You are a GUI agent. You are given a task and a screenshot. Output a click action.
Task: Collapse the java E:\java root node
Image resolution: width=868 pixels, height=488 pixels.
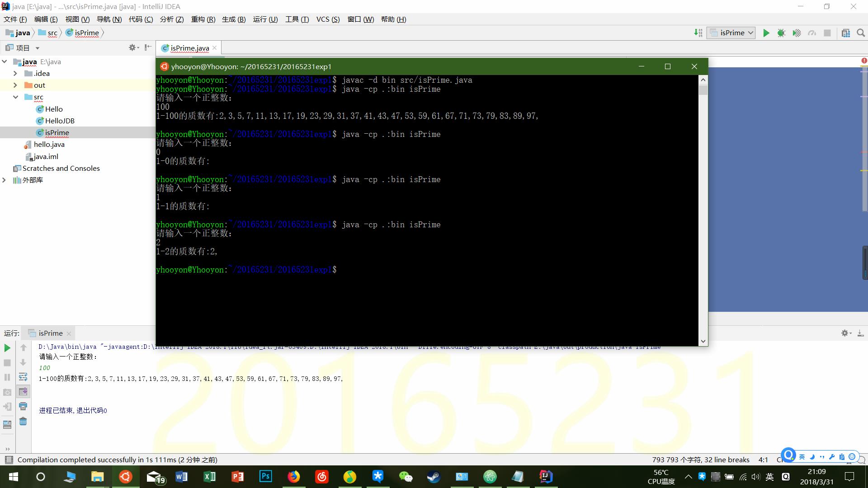click(x=5, y=62)
